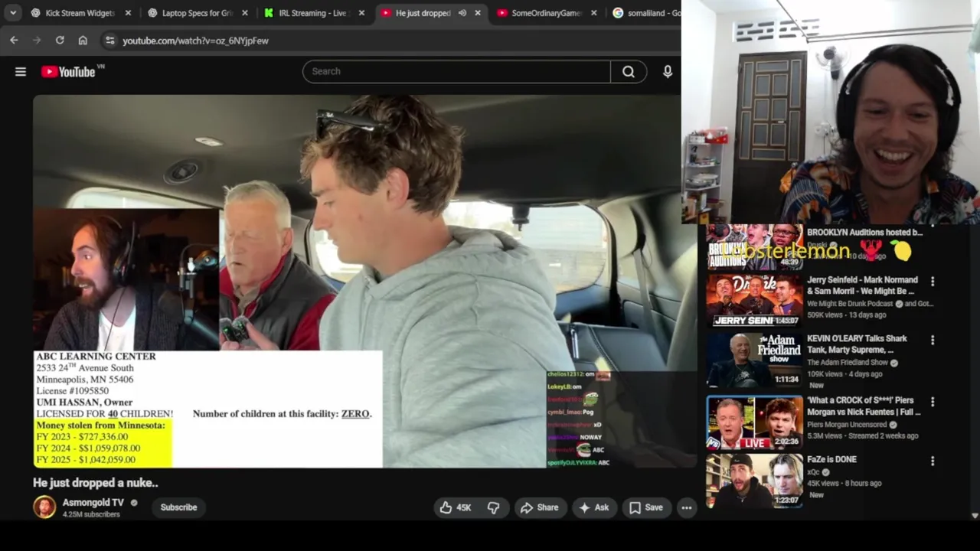This screenshot has height=551, width=980.
Task: Open BROOKLYN Auditions hosted video title
Action: [865, 232]
